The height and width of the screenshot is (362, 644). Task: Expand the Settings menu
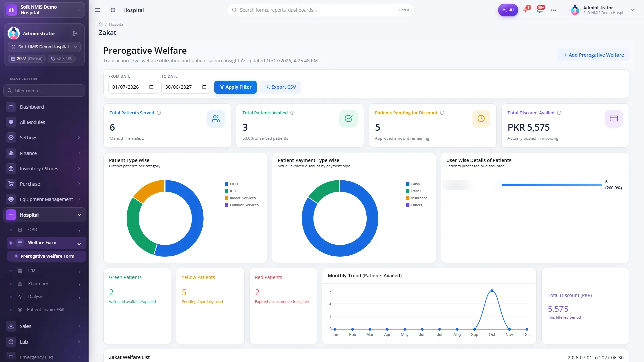pyautogui.click(x=44, y=138)
